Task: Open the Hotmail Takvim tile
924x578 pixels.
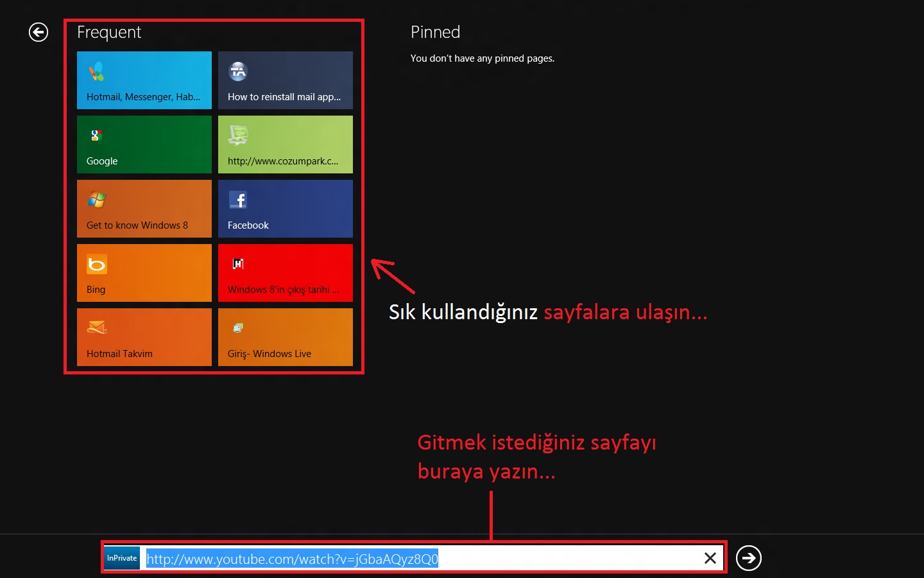Action: tap(144, 337)
